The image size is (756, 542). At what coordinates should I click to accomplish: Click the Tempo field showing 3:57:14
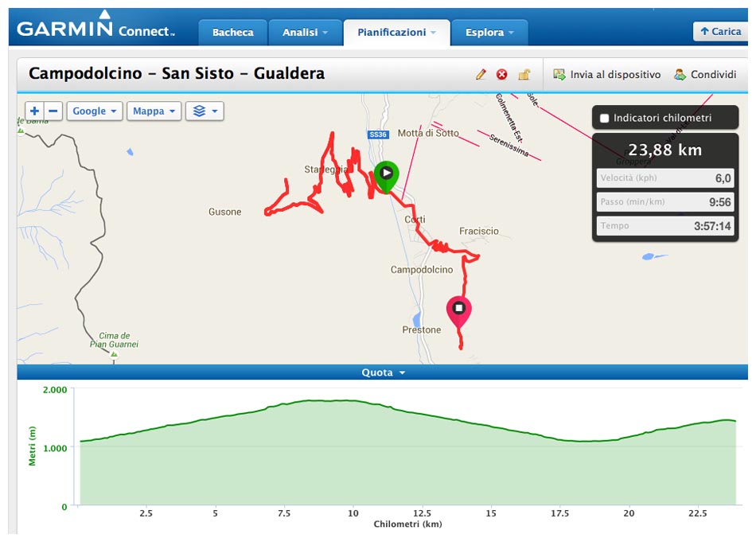665,226
